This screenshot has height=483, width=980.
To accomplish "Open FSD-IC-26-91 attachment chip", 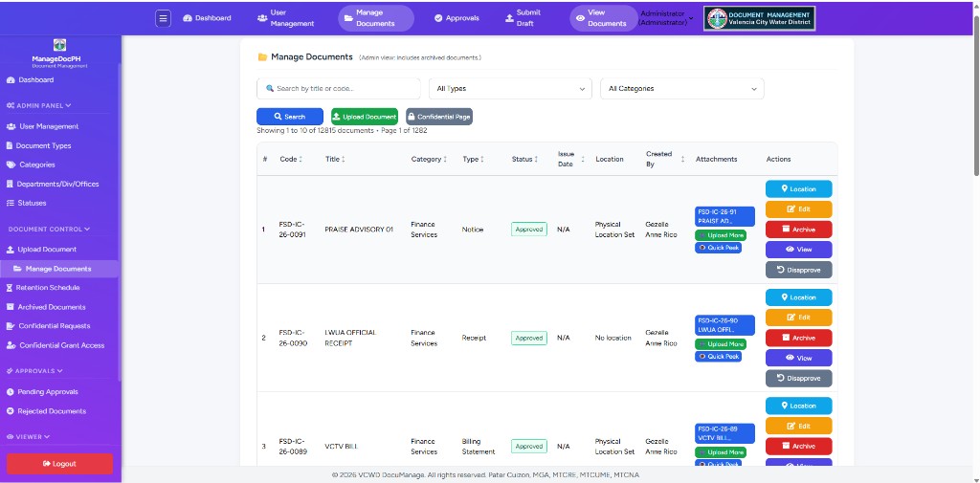I will tap(725, 216).
